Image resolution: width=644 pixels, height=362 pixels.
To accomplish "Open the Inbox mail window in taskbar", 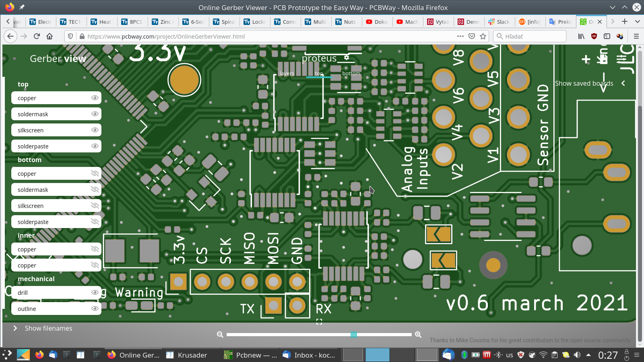I will (x=309, y=355).
